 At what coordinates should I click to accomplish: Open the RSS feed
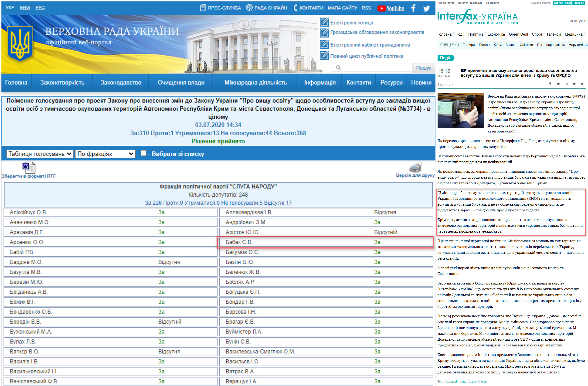pyautogui.click(x=366, y=8)
